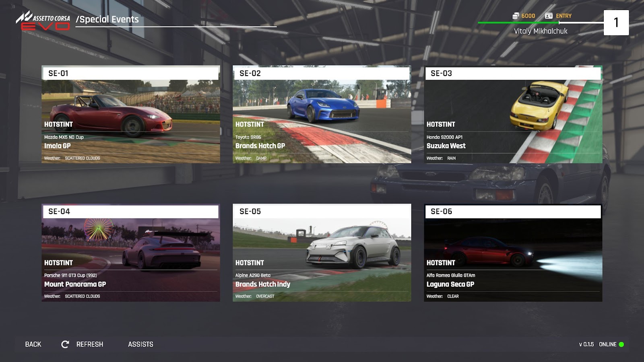Click the ONLINE status text

pos(608,344)
